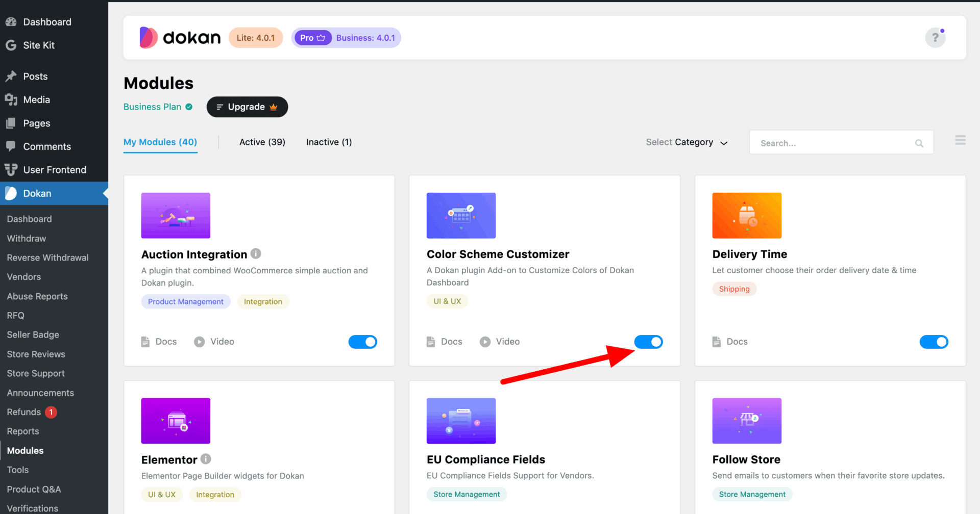This screenshot has height=514, width=980.
Task: Click the Auction Integration Docs icon
Action: [145, 342]
